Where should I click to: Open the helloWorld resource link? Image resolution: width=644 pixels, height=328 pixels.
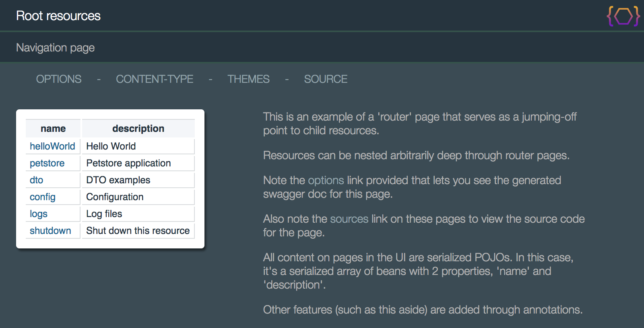(52, 146)
